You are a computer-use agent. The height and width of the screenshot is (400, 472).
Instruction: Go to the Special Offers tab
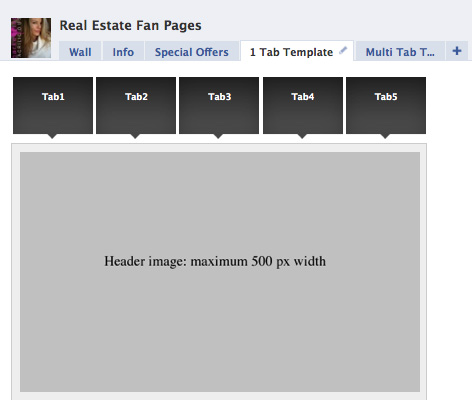click(192, 51)
